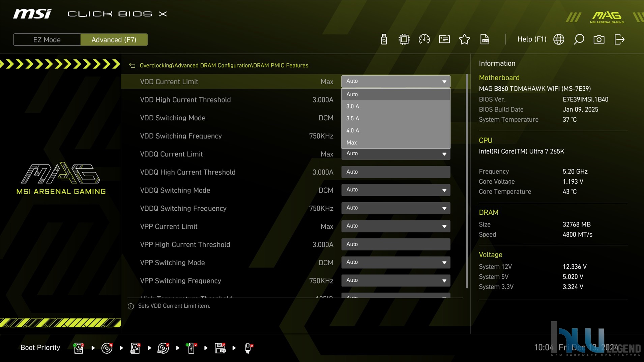The image size is (644, 362).
Task: Open the VDDQ Switching Frequency dropdown
Action: (x=396, y=208)
